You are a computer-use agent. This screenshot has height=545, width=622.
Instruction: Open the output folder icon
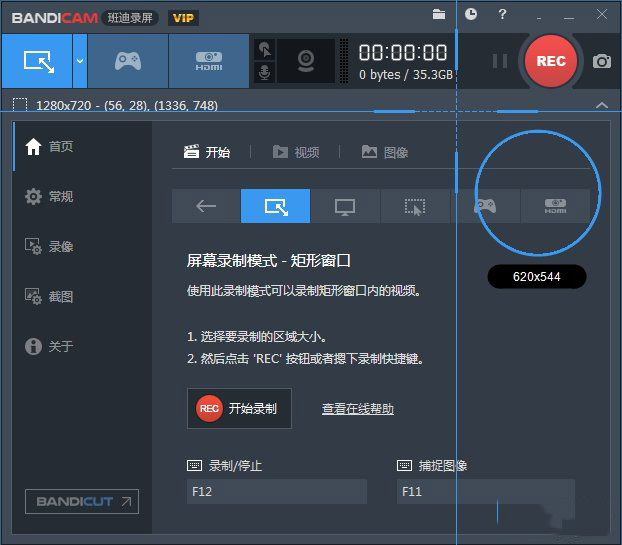438,14
